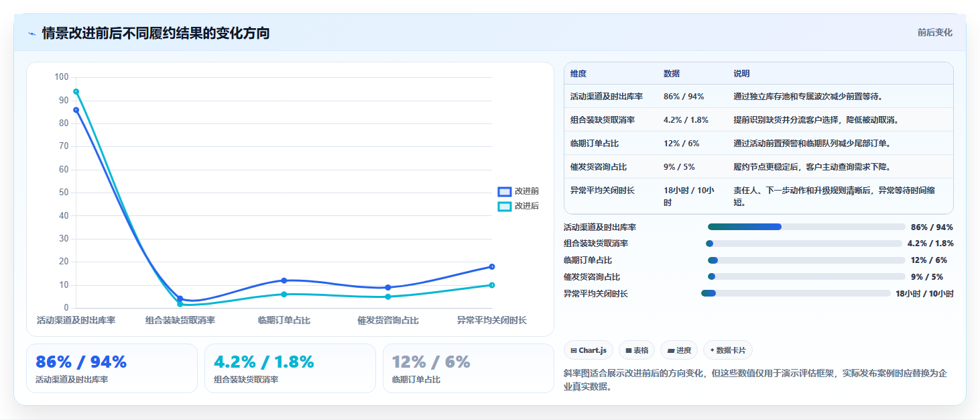Click the 催发货咨询占比 x-axis label
The width and height of the screenshot is (980, 420).
click(x=388, y=321)
